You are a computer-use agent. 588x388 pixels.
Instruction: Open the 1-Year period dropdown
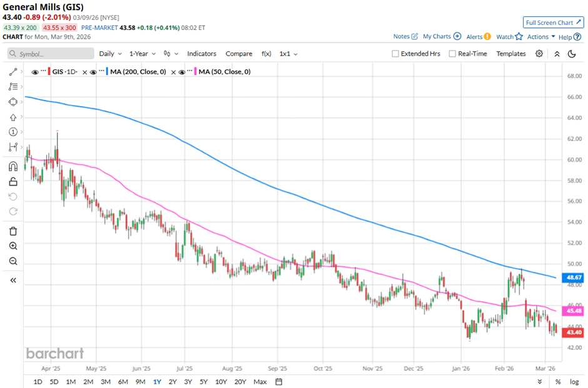[x=142, y=54]
